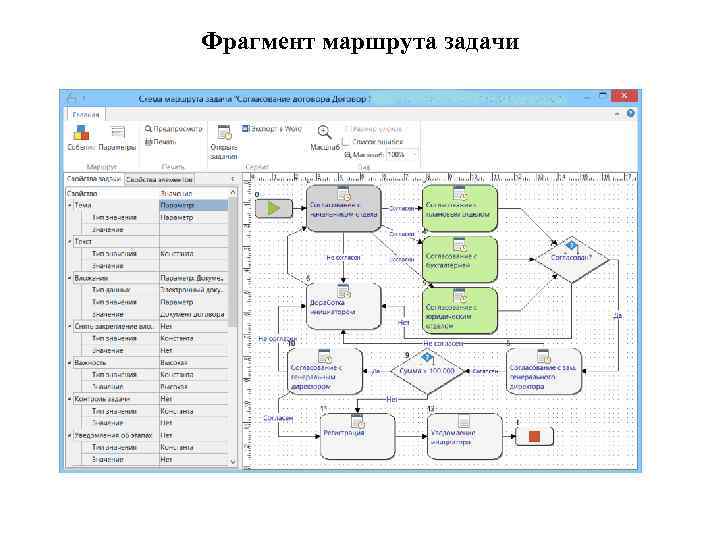Open the Параметры route icon
The height and width of the screenshot is (540, 720).
click(x=118, y=133)
